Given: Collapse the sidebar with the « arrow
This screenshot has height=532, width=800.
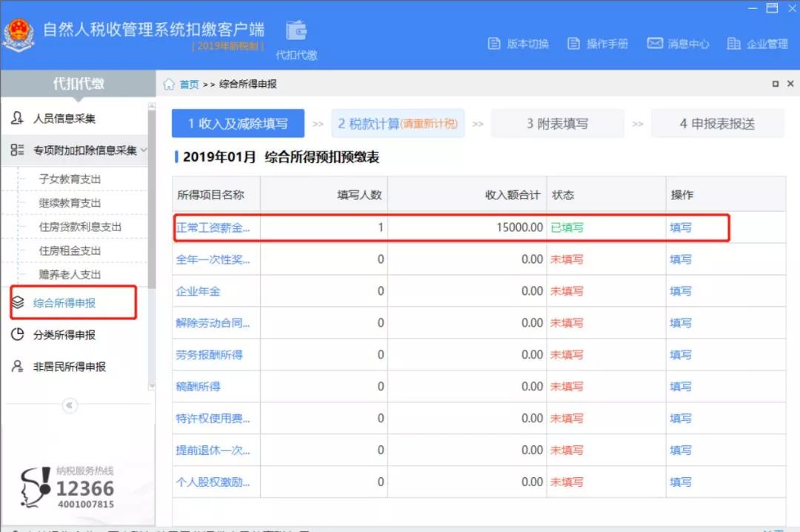Looking at the screenshot, I should point(69,405).
